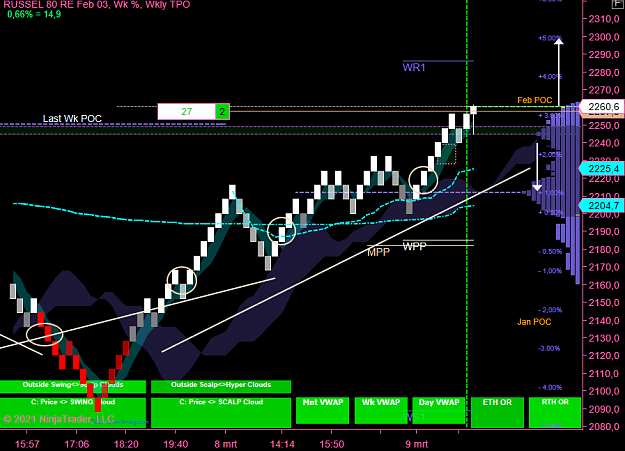Click the 0,66% = 14,9 readout
This screenshot has width=625, height=451.
(34, 14)
